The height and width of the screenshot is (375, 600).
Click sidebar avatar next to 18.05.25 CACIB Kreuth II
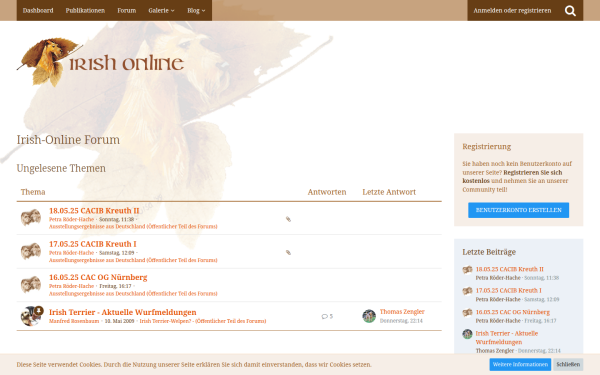click(x=467, y=269)
